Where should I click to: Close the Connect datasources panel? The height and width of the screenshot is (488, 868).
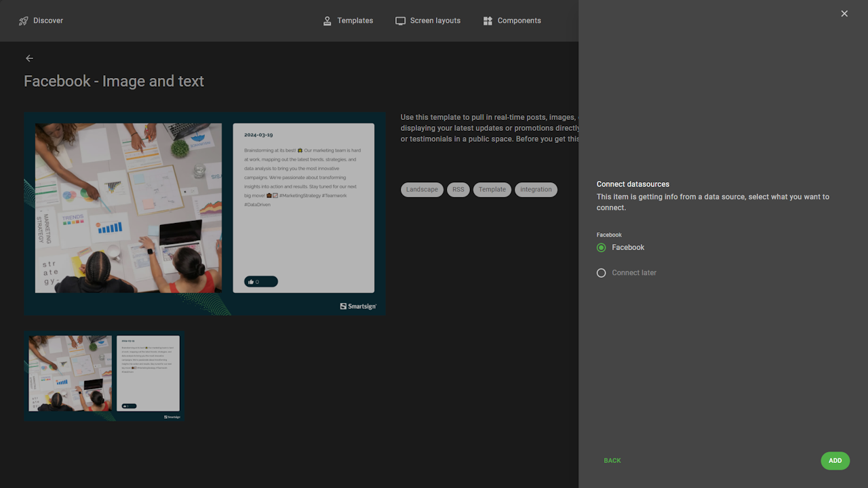[x=844, y=14]
